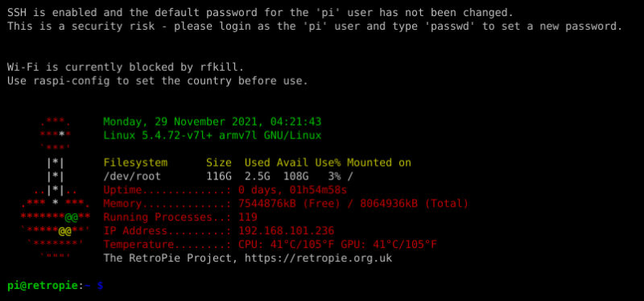
Task: Click the Running Processes count 119
Action: [248, 217]
